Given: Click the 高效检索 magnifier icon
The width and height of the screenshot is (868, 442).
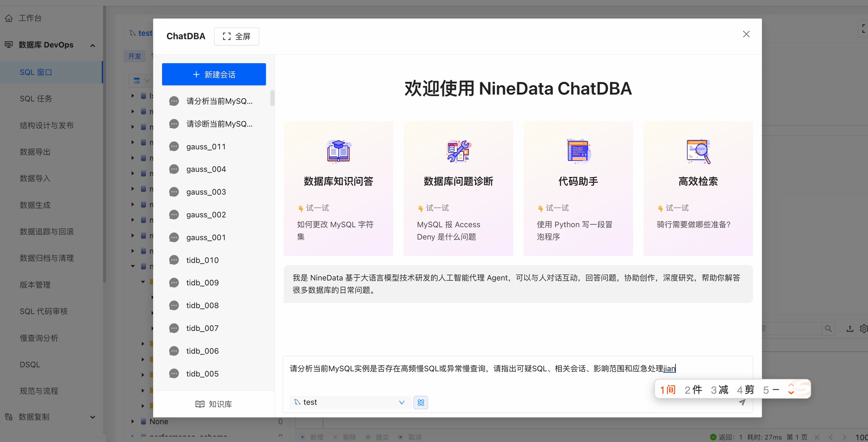Looking at the screenshot, I should tap(698, 151).
